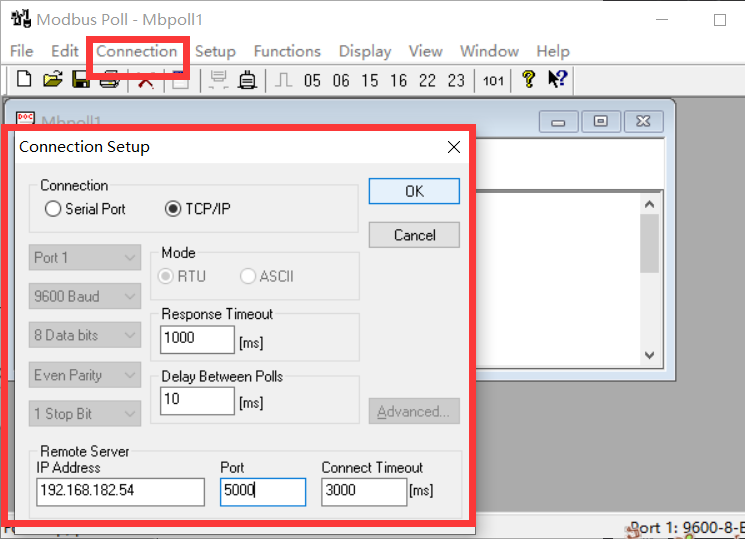The width and height of the screenshot is (745, 539).
Task: Open the Functions menu
Action: pyautogui.click(x=287, y=51)
